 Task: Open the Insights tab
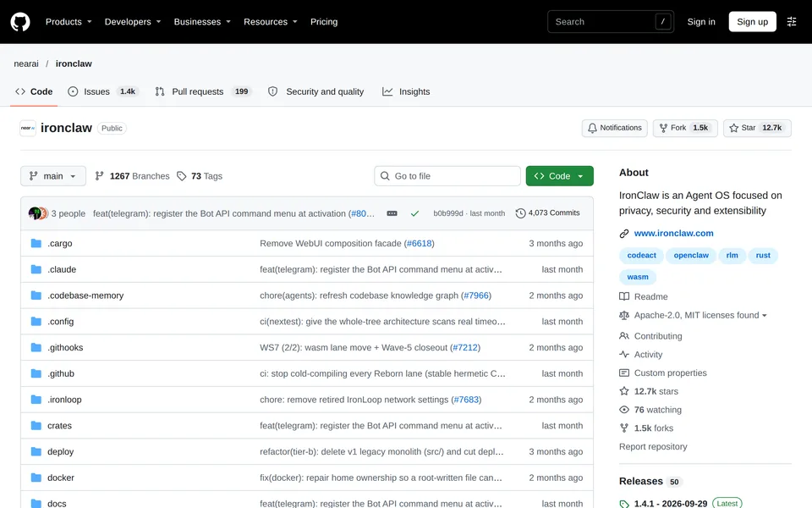coord(406,91)
